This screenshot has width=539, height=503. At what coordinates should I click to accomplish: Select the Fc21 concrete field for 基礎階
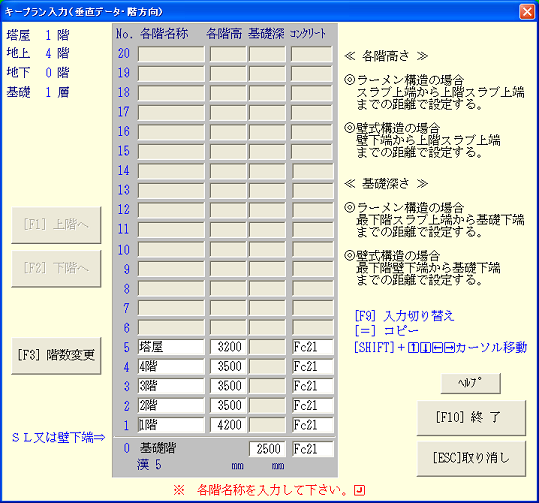tap(313, 449)
